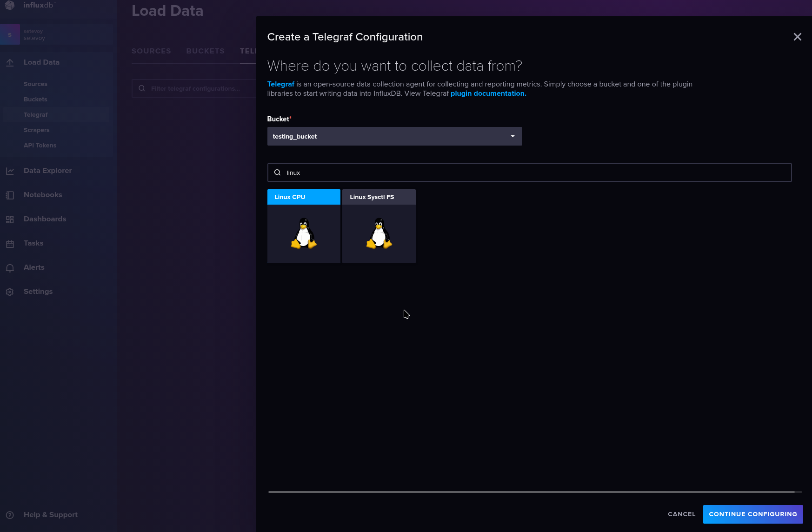
Task: Click the plugin search field containing linux
Action: pos(535,173)
